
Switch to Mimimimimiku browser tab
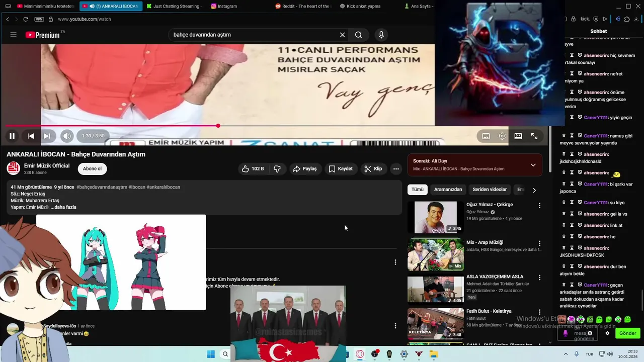[x=45, y=6]
